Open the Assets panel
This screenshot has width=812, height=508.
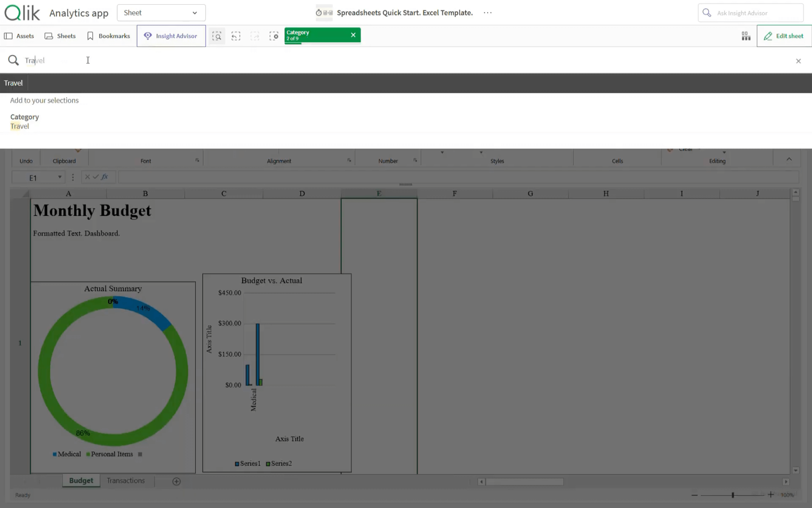point(19,36)
